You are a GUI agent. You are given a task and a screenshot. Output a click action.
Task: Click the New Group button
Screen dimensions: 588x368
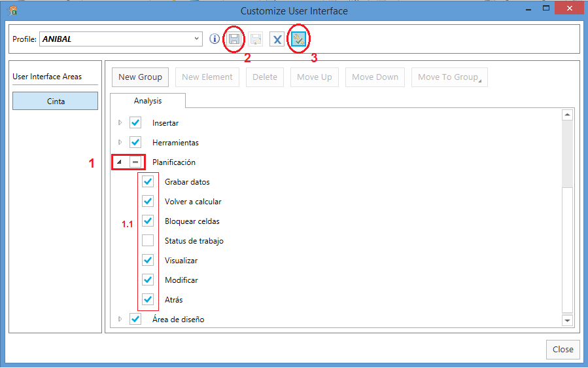point(140,77)
